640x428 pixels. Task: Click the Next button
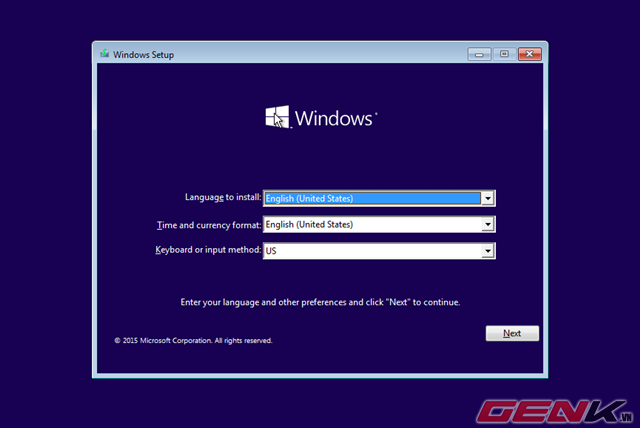512,333
